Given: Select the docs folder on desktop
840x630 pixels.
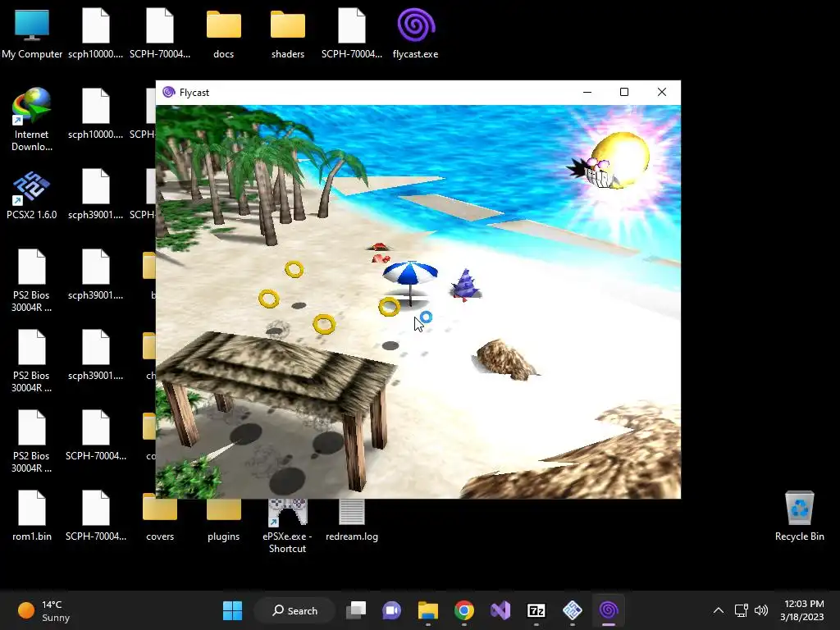Looking at the screenshot, I should click(223, 34).
